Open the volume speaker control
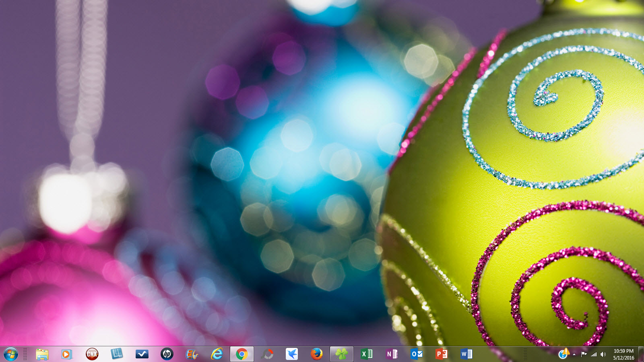The height and width of the screenshot is (362, 644). pyautogui.click(x=603, y=354)
